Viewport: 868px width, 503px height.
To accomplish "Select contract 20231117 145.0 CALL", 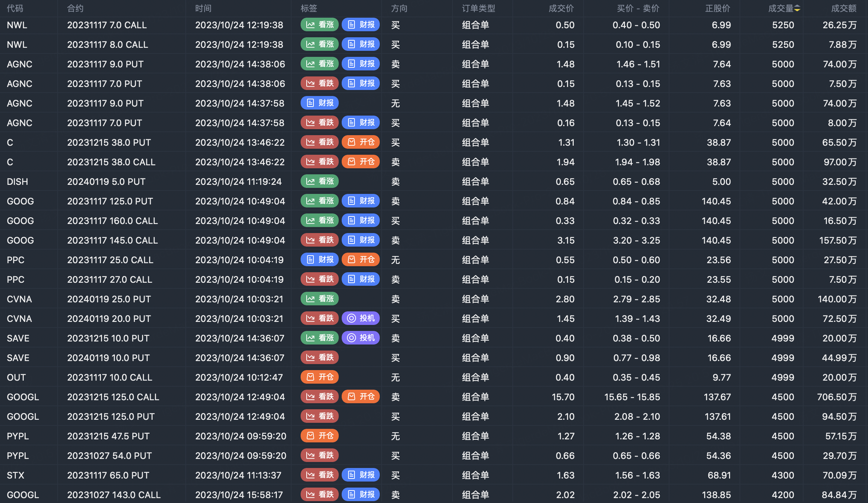I will [112, 241].
